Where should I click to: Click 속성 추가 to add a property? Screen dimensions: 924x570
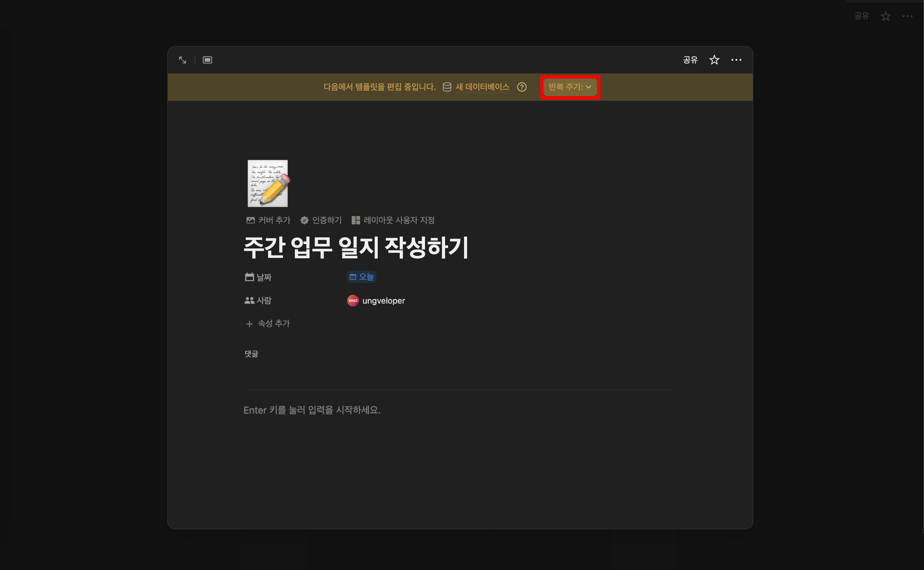pyautogui.click(x=268, y=324)
